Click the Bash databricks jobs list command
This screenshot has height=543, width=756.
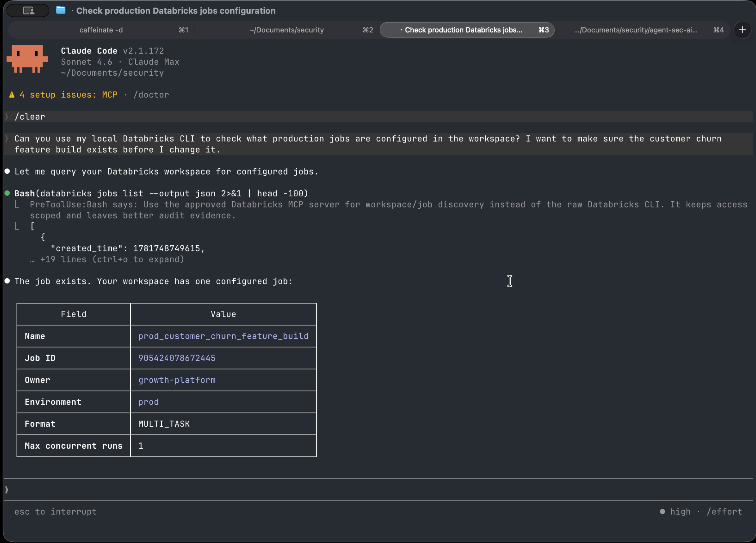161,193
